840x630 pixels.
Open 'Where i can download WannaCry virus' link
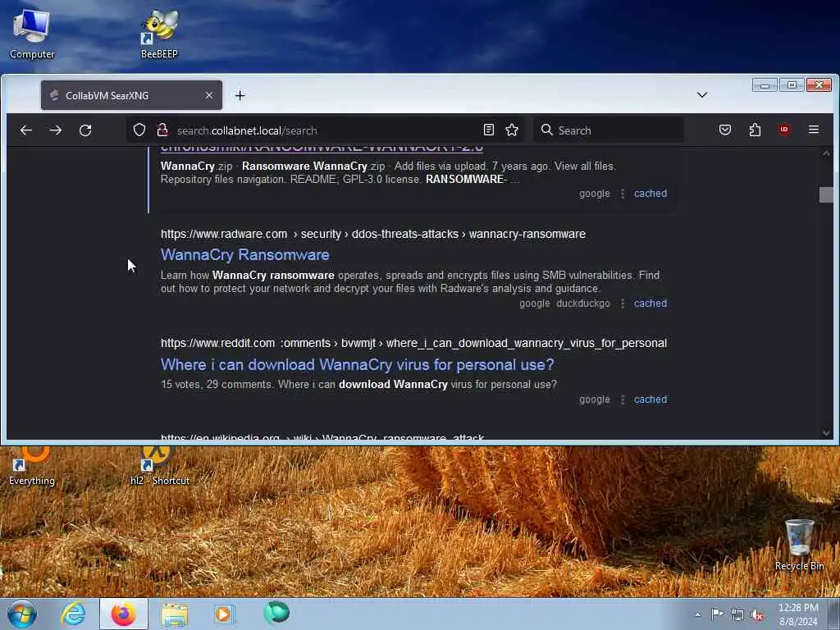[x=358, y=365]
